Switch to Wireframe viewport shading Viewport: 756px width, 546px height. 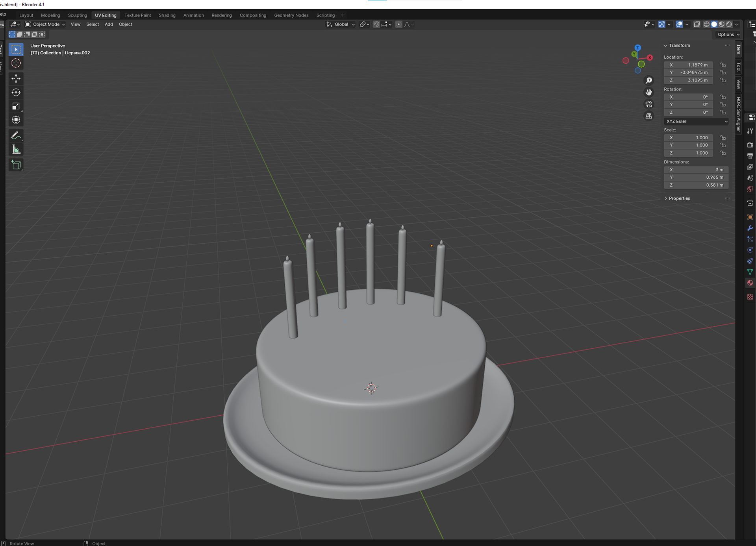[x=706, y=24]
